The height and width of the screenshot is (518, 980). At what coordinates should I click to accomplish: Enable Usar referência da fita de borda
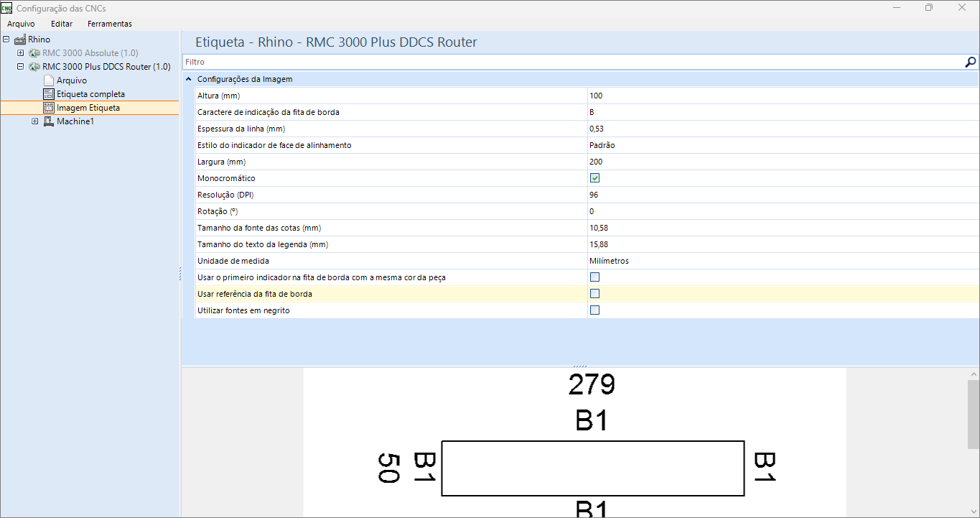[595, 294]
